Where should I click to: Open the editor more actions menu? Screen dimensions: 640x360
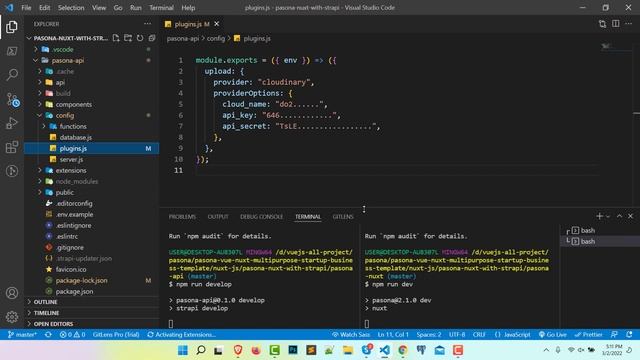(x=629, y=24)
